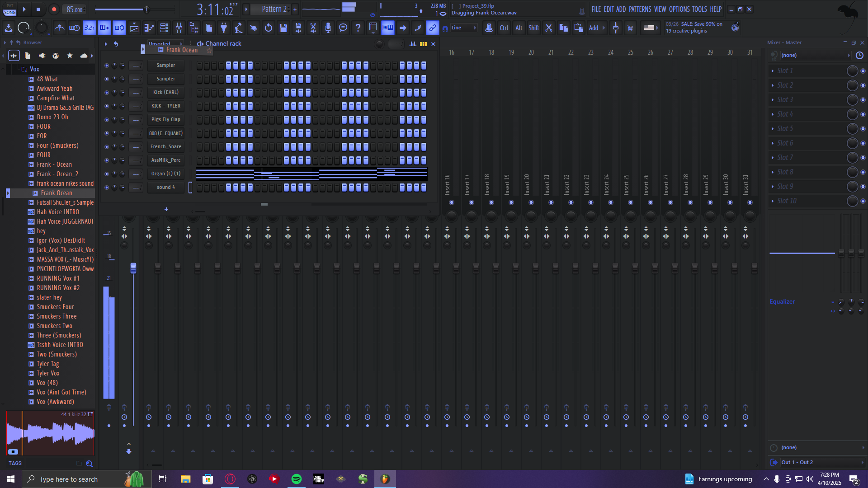Open Spotify from the taskbar

pos(297,479)
